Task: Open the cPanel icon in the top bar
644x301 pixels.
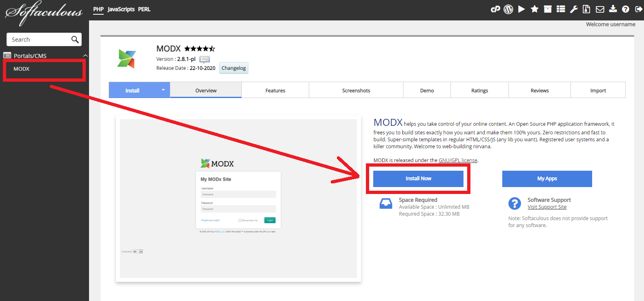Action: click(x=495, y=9)
